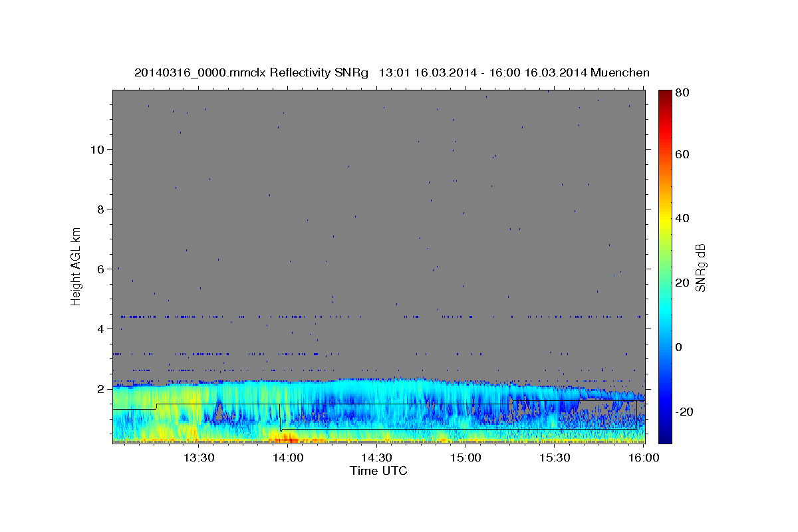Click the colorbar value 20
This screenshot has width=798, height=532.
pos(684,283)
